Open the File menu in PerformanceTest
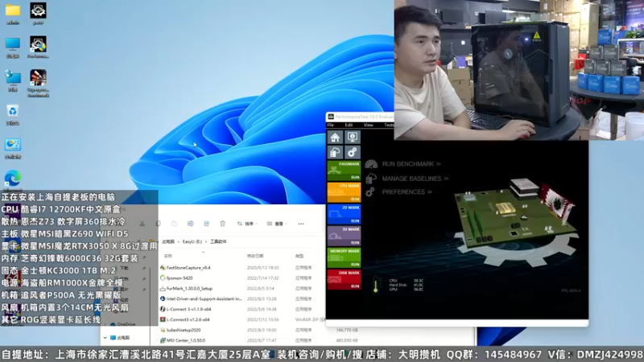The height and width of the screenshot is (362, 644). (331, 125)
